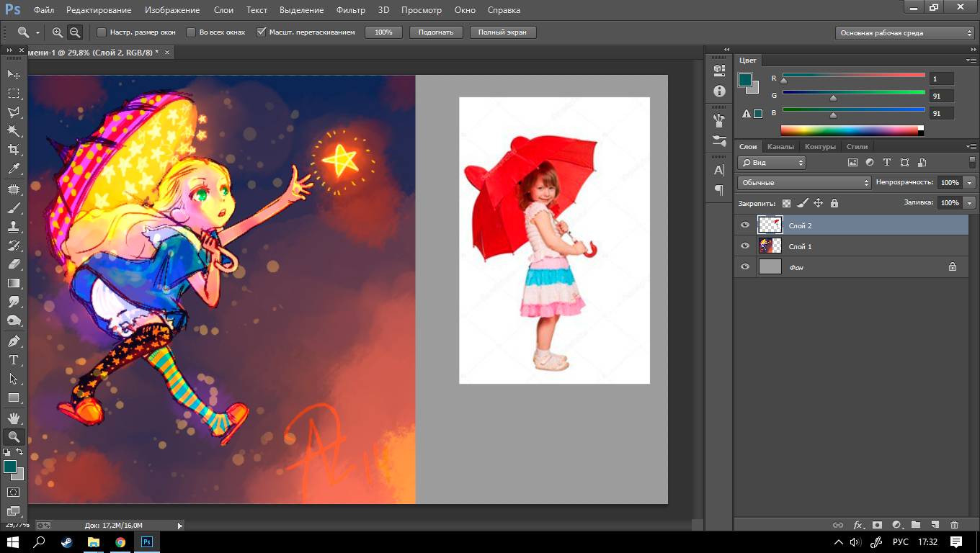Open the Слои menu
Screen dimensions: 980x553
click(223, 10)
